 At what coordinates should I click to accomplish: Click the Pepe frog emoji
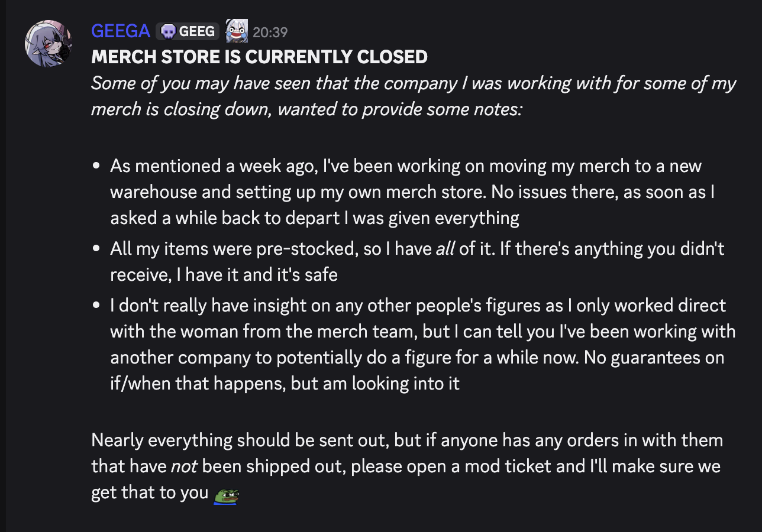[x=226, y=494]
